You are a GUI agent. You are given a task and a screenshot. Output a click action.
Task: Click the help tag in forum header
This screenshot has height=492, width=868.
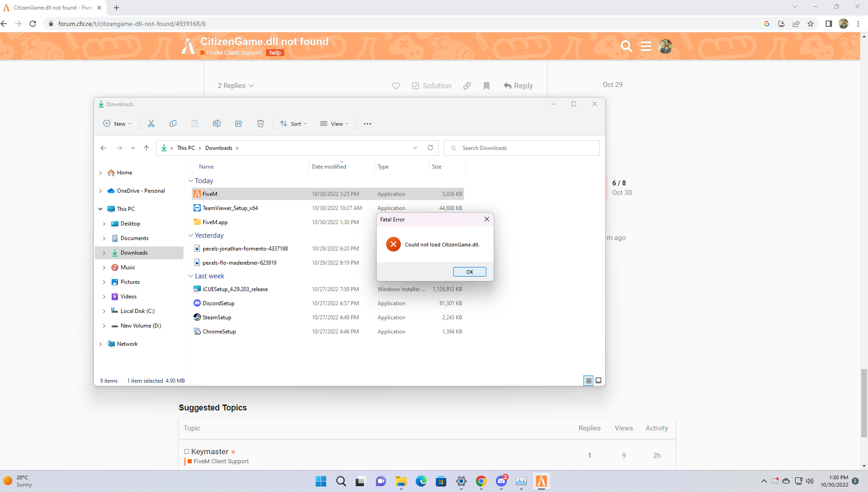pos(275,53)
